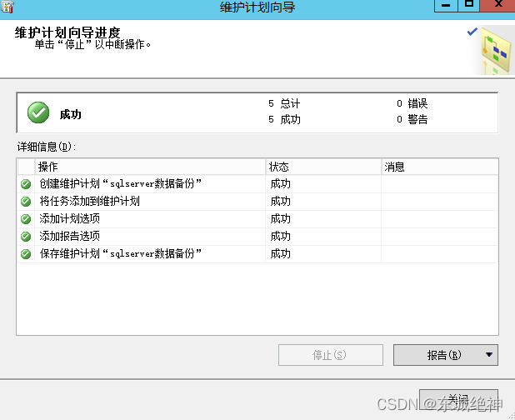Click the wizard icon in the title bar
This screenshot has width=515, height=420.
point(7,7)
